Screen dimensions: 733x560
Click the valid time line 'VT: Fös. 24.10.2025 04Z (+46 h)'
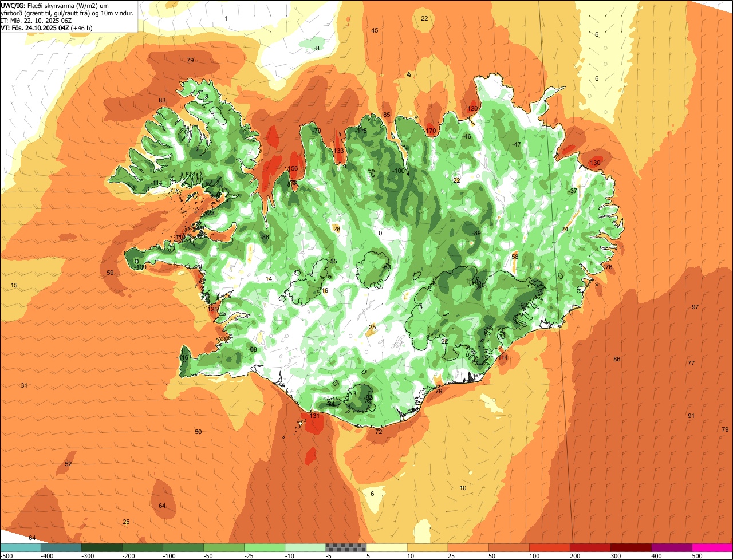pyautogui.click(x=47, y=27)
